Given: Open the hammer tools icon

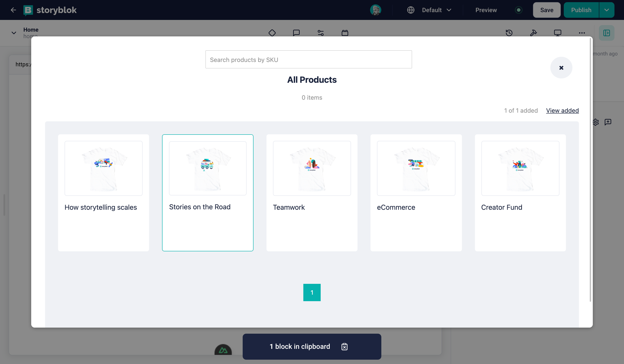Looking at the screenshot, I should click(x=533, y=33).
